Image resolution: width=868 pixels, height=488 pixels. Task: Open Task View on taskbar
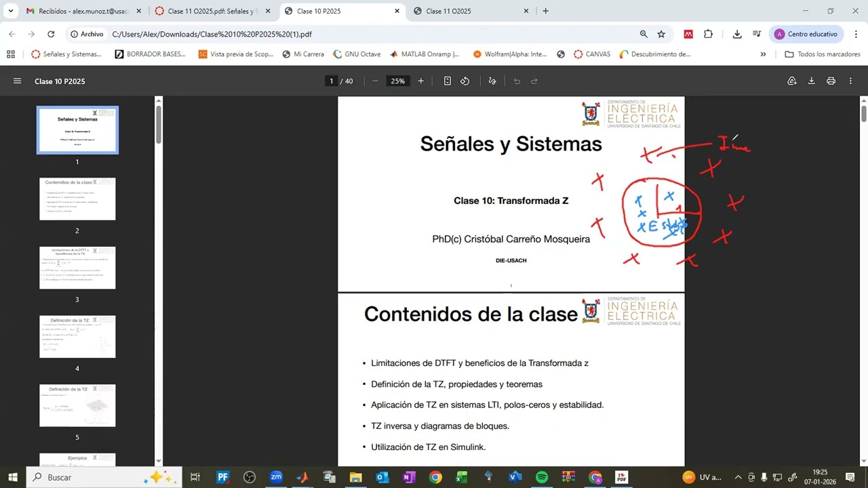tap(195, 477)
